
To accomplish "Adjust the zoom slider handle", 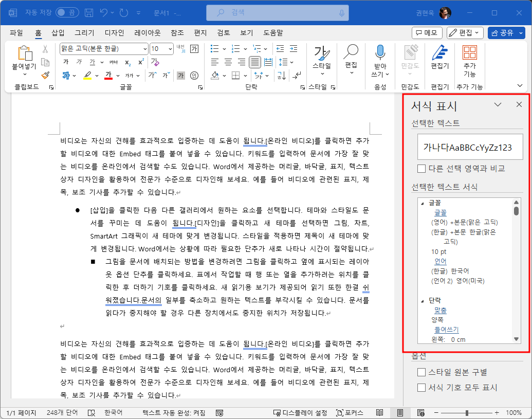I will pos(467,413).
